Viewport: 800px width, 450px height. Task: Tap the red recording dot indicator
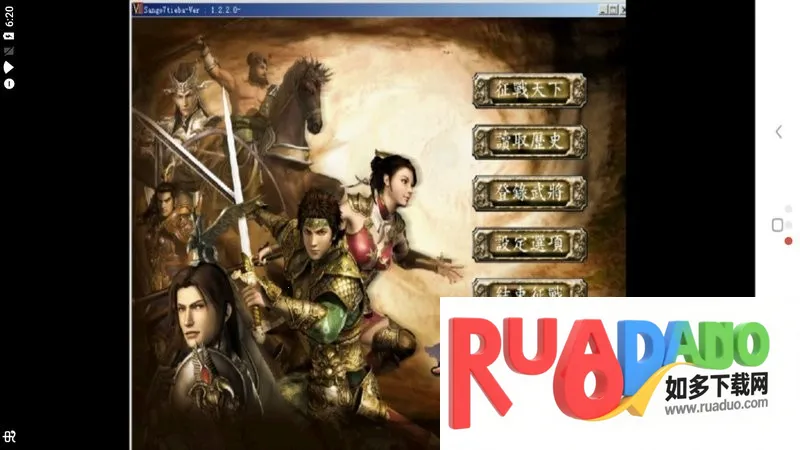pos(788,241)
